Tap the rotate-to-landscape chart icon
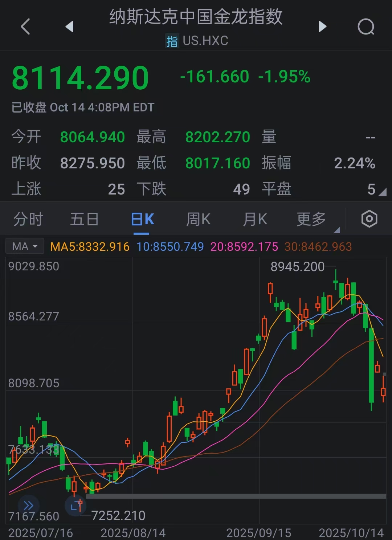 click(x=76, y=505)
